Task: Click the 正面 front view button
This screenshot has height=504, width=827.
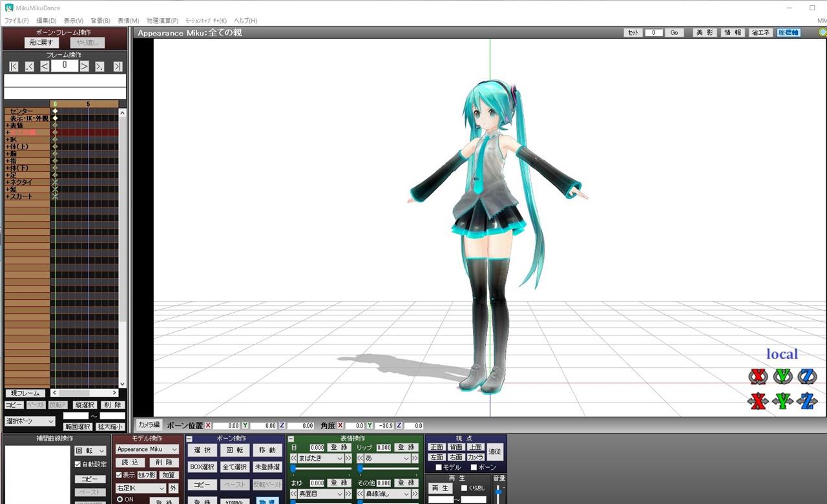Action: tap(437, 447)
